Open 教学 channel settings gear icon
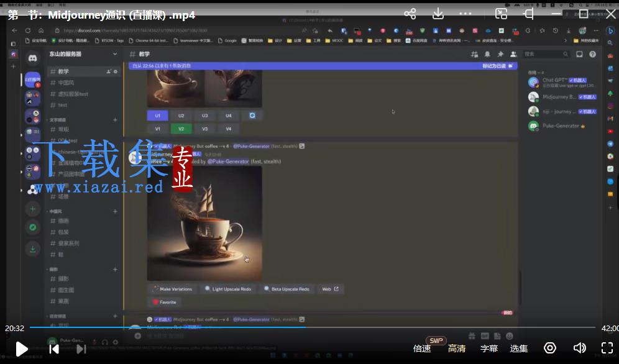619x364 pixels. [116, 71]
